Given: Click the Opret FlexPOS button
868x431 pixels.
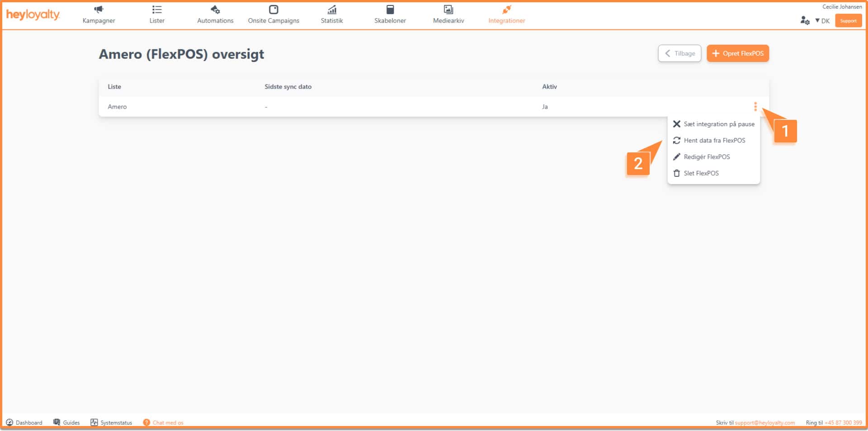Looking at the screenshot, I should coord(737,53).
